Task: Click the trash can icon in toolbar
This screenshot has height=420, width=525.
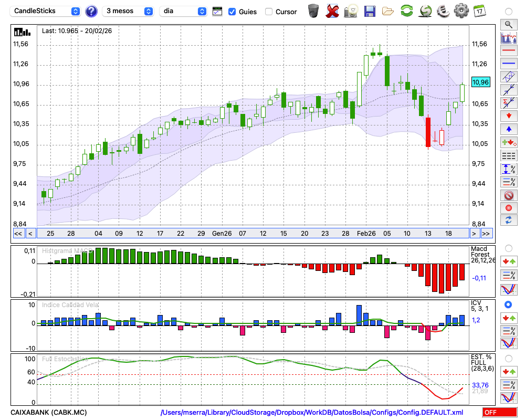Action: point(313,11)
